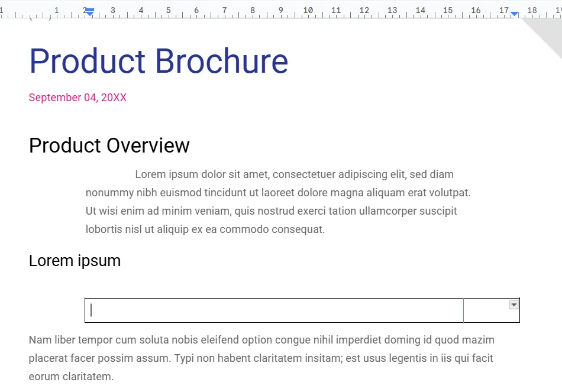Open the dropdown arrow in the table cell
The height and width of the screenshot is (392, 562).
tap(513, 304)
